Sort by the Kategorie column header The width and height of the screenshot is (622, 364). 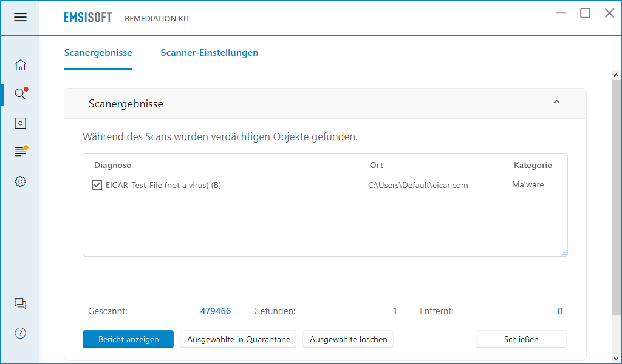point(533,165)
